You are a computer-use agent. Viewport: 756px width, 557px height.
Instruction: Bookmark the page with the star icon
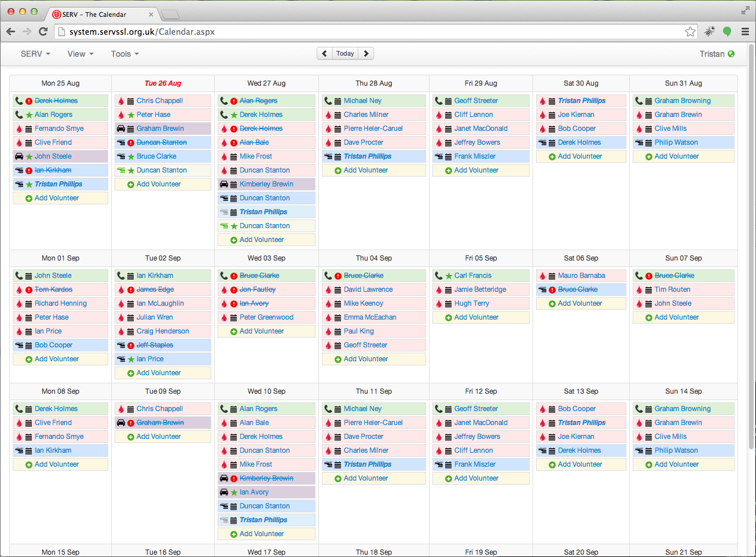(690, 32)
